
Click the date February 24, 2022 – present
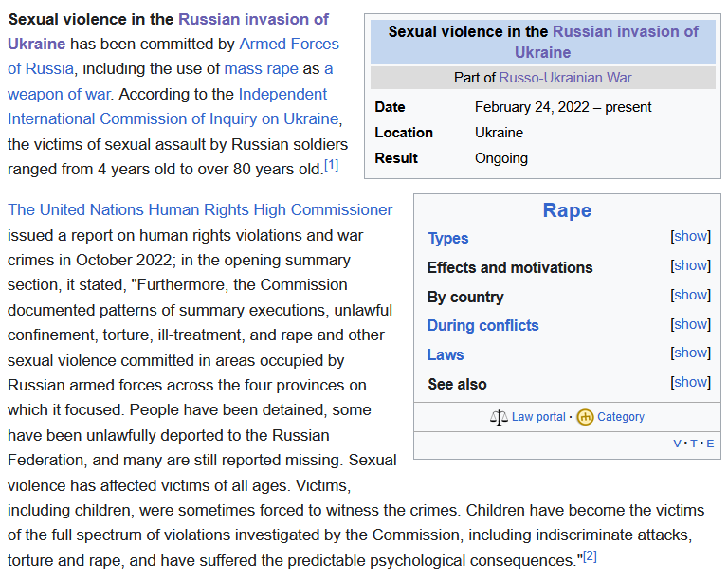coord(563,107)
